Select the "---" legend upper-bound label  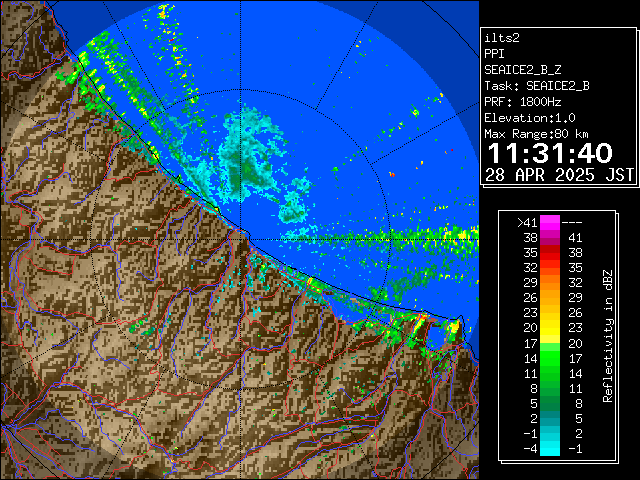(572, 222)
